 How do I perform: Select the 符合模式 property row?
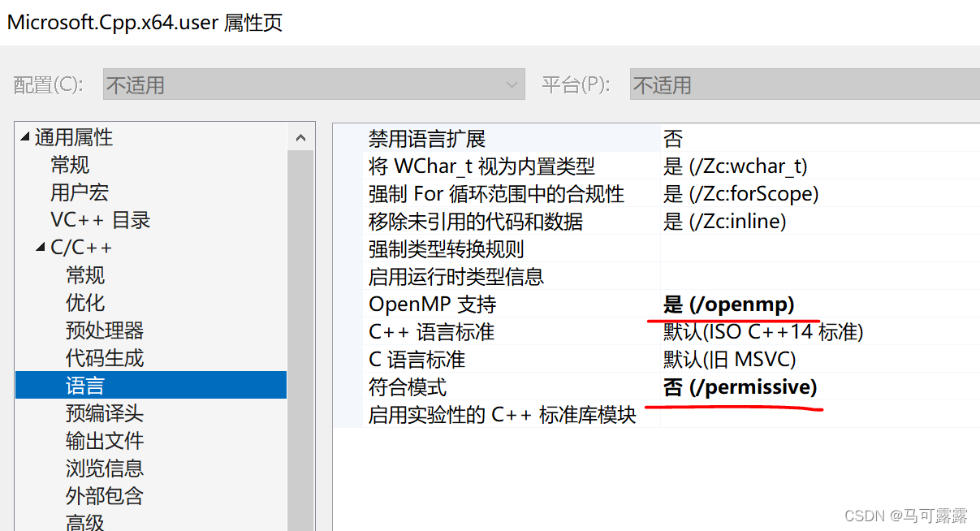(x=568, y=386)
